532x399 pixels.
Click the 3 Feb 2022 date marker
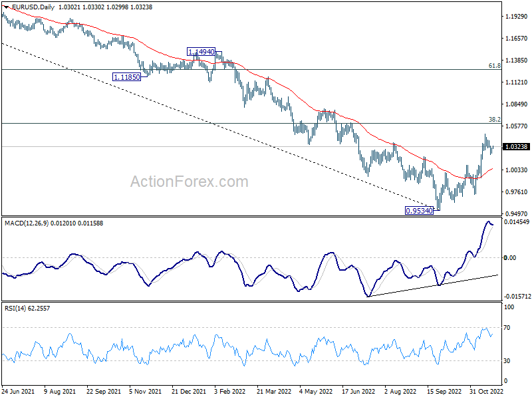click(x=229, y=391)
